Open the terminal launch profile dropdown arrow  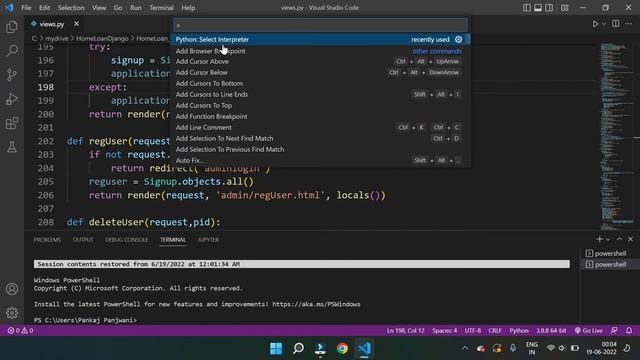(608, 240)
